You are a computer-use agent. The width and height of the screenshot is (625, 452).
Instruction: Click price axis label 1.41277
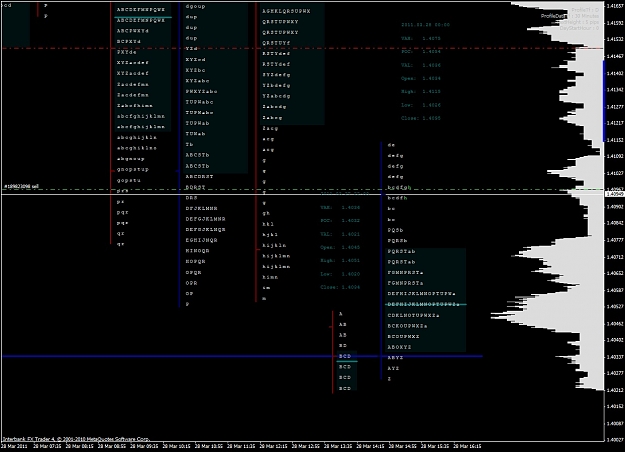(615, 107)
